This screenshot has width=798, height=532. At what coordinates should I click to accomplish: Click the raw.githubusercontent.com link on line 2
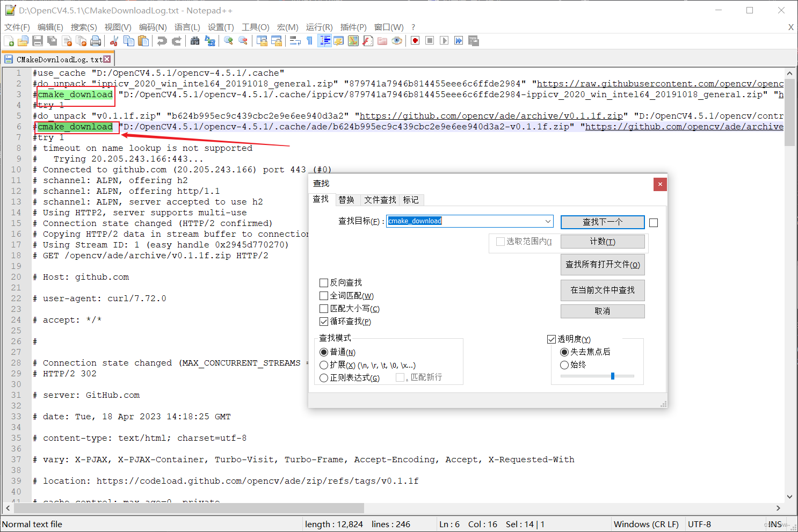pyautogui.click(x=660, y=84)
